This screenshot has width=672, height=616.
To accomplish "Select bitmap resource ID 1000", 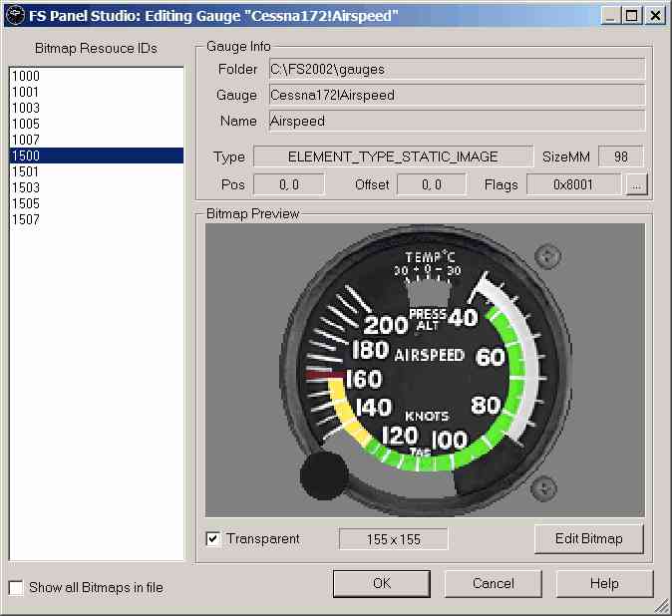I will [x=97, y=76].
